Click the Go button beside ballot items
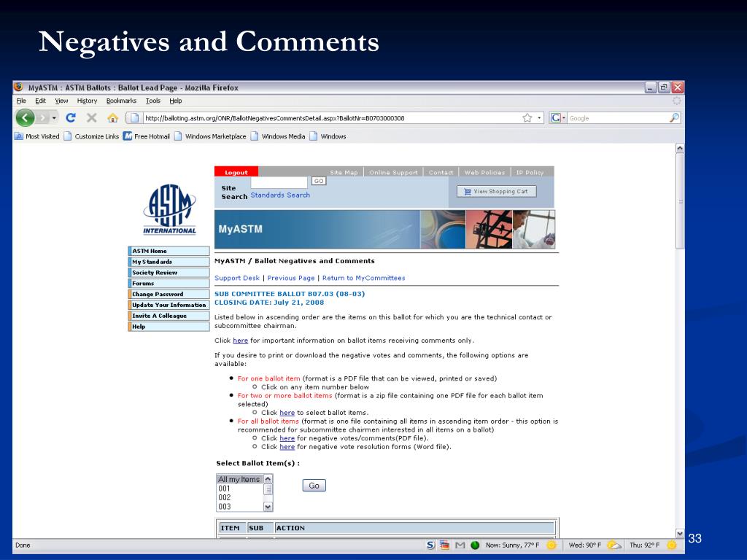The width and height of the screenshot is (747, 560). (314, 486)
